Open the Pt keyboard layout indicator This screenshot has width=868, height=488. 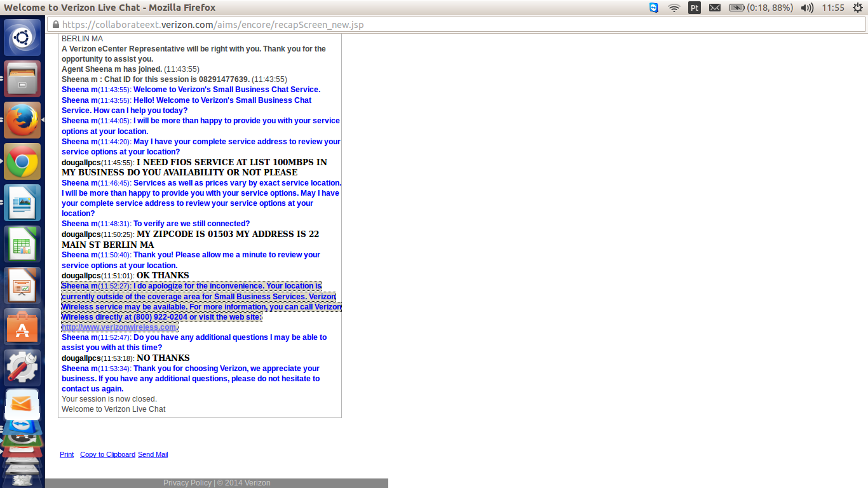695,8
